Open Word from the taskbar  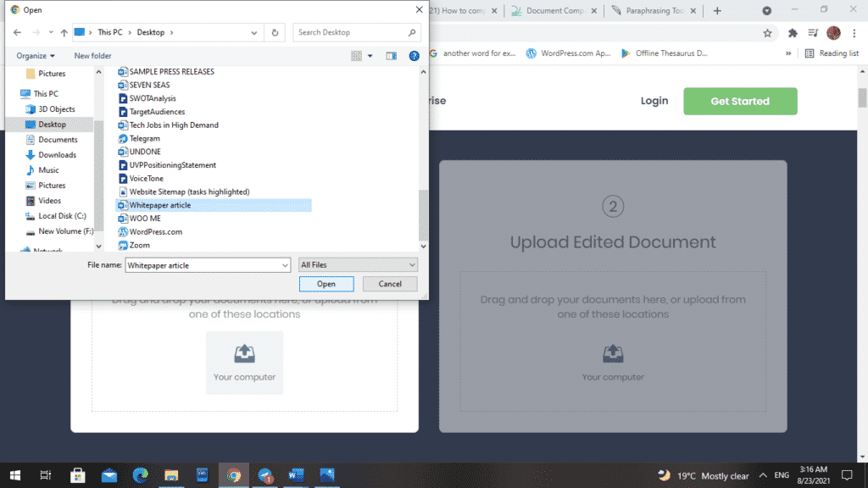[296, 474]
